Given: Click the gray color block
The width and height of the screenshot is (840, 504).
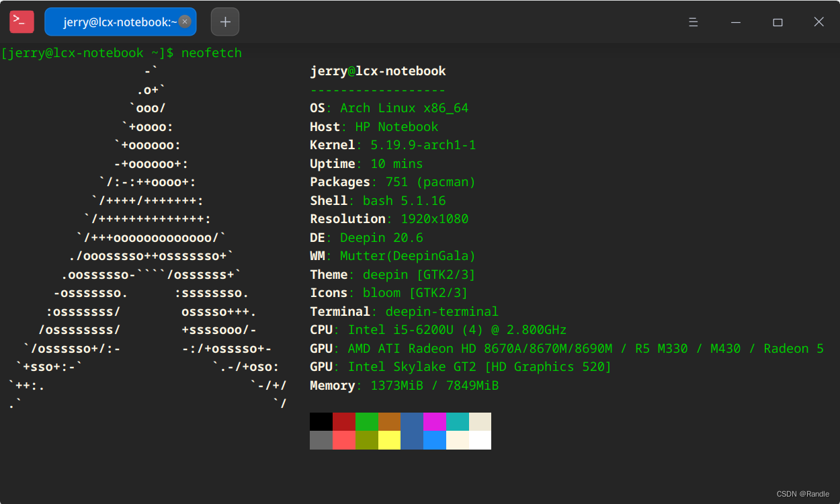Looking at the screenshot, I should coord(321,440).
